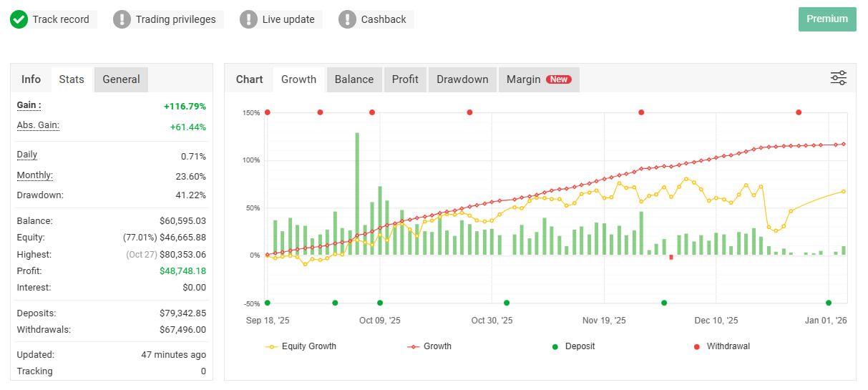The height and width of the screenshot is (390, 868).
Task: Open the Info tab in stats panel
Action: (x=31, y=79)
